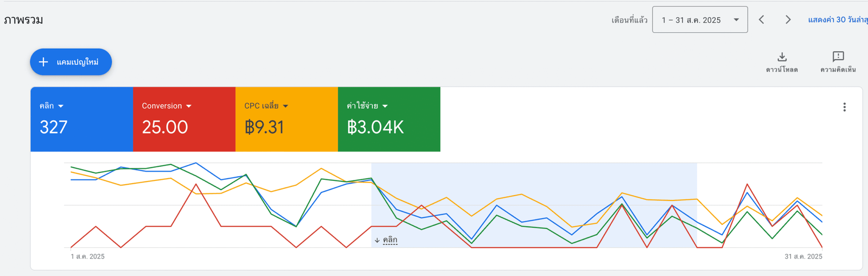Go to the previous date period arrow
868x276 pixels.
pos(762,20)
